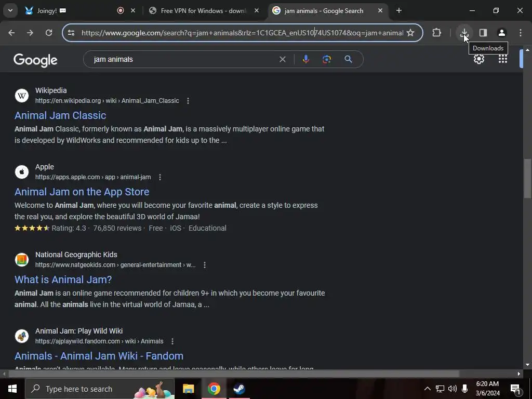
Task: Open the notification center icon
Action: (x=515, y=389)
